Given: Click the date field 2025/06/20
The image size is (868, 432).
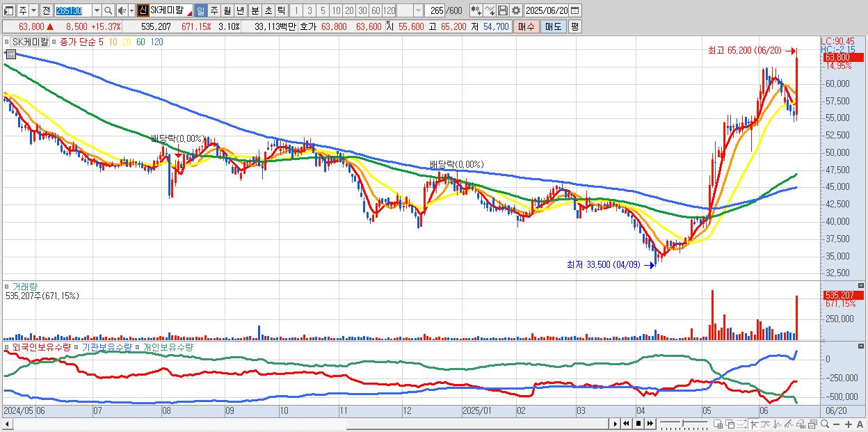Looking at the screenshot, I should [x=547, y=10].
